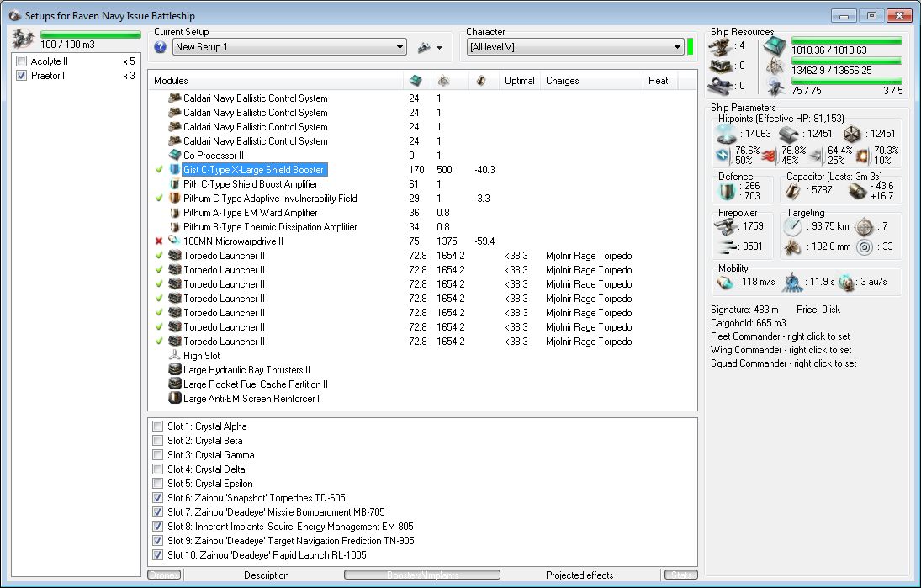Screen dimensions: 921x588
Task: Sort by the Optimal column header
Action: click(520, 81)
